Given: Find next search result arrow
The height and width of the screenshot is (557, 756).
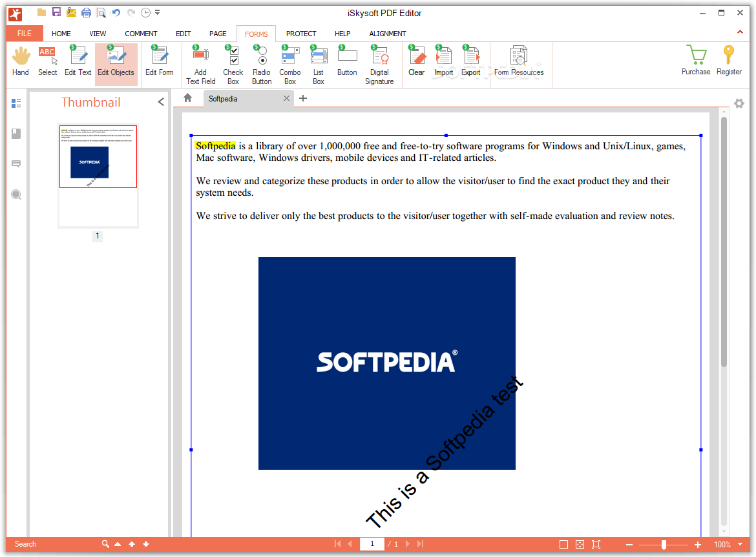Looking at the screenshot, I should coord(146,544).
